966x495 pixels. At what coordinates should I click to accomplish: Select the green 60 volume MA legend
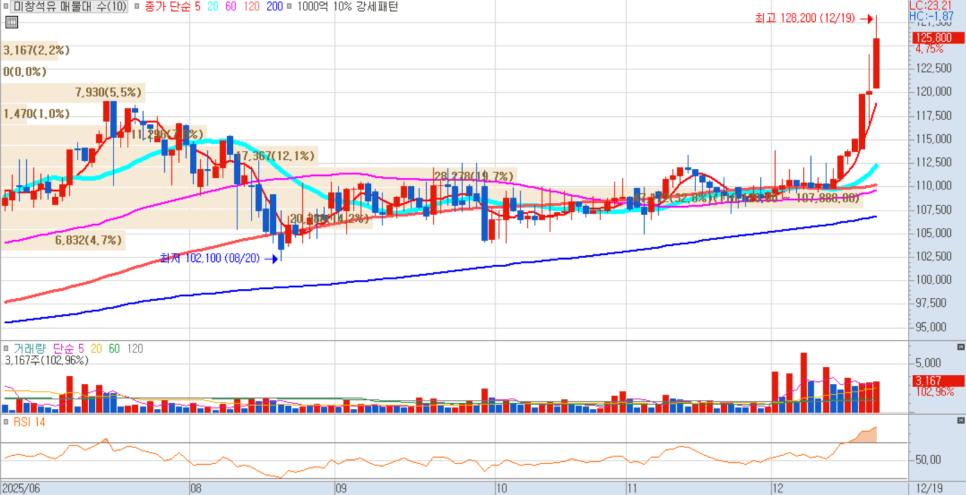tap(115, 349)
